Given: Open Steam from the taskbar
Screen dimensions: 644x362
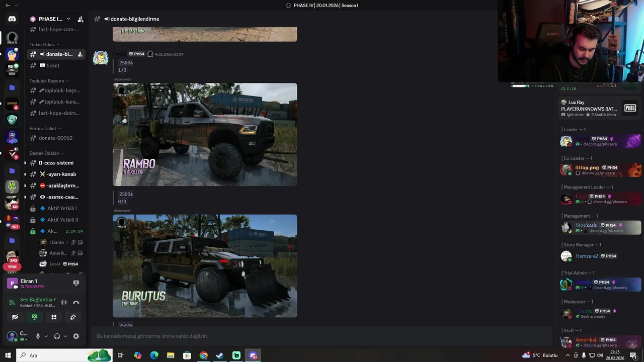Looking at the screenshot, I should coord(220,355).
